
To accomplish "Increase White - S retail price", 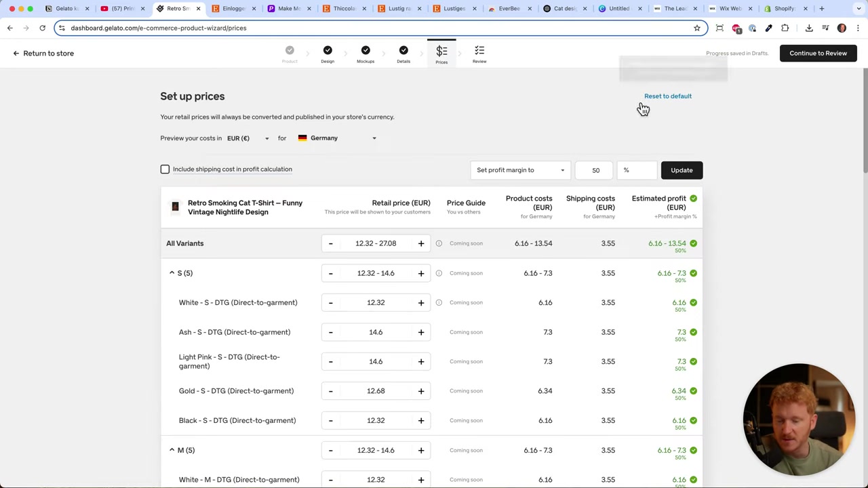I will (421, 302).
